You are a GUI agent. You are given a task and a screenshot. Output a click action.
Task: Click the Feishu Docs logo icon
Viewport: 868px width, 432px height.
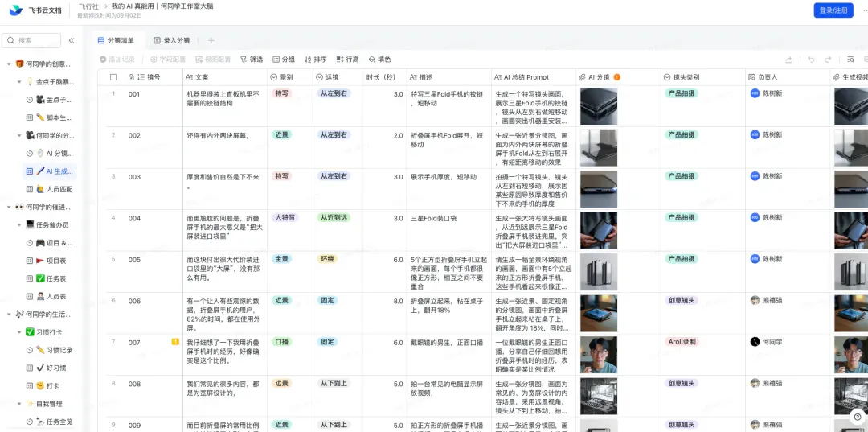point(16,10)
